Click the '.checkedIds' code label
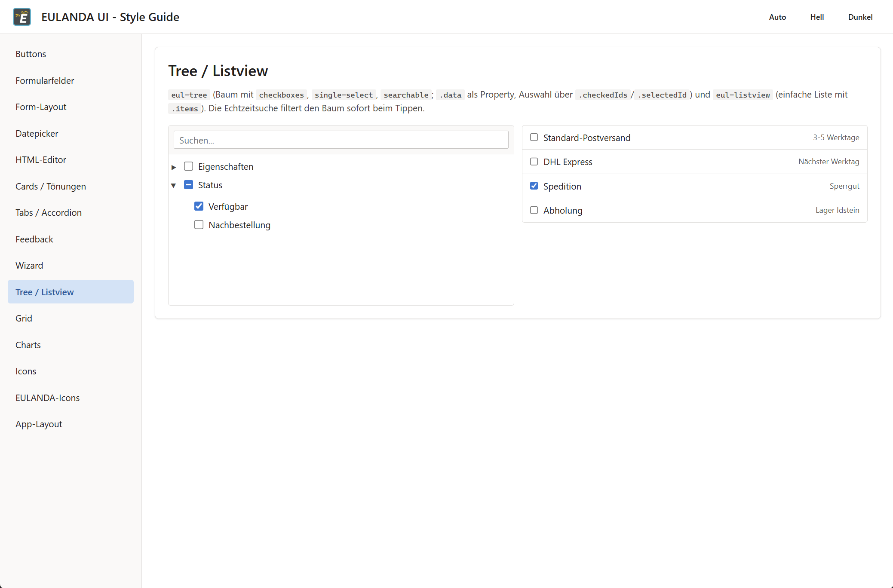 click(603, 95)
